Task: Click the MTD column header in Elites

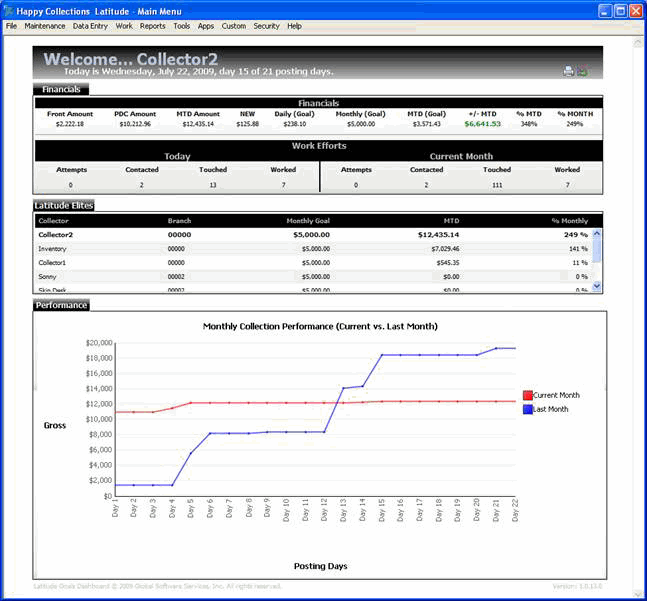Action: 451,221
